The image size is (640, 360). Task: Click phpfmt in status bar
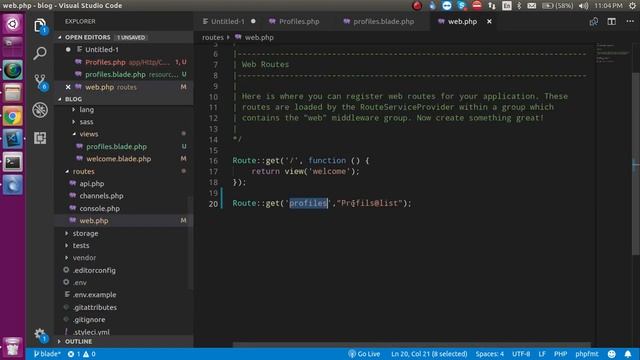[587, 354]
